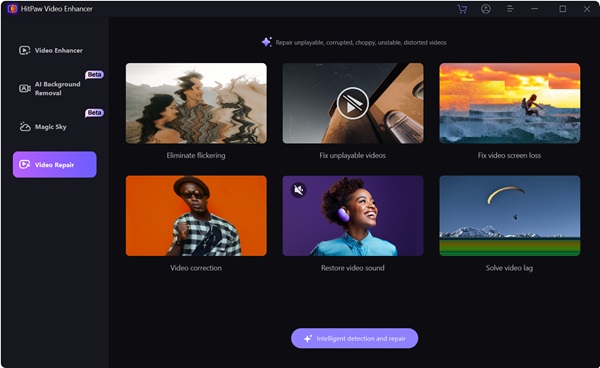Viewport: 600px width, 368px height.
Task: Click the Video Repair sidebar icon
Action: (x=24, y=164)
